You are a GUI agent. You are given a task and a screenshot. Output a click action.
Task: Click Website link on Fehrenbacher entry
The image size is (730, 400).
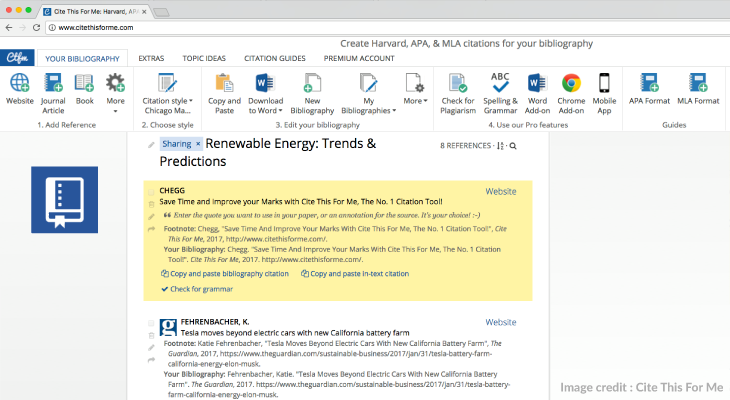pos(500,322)
